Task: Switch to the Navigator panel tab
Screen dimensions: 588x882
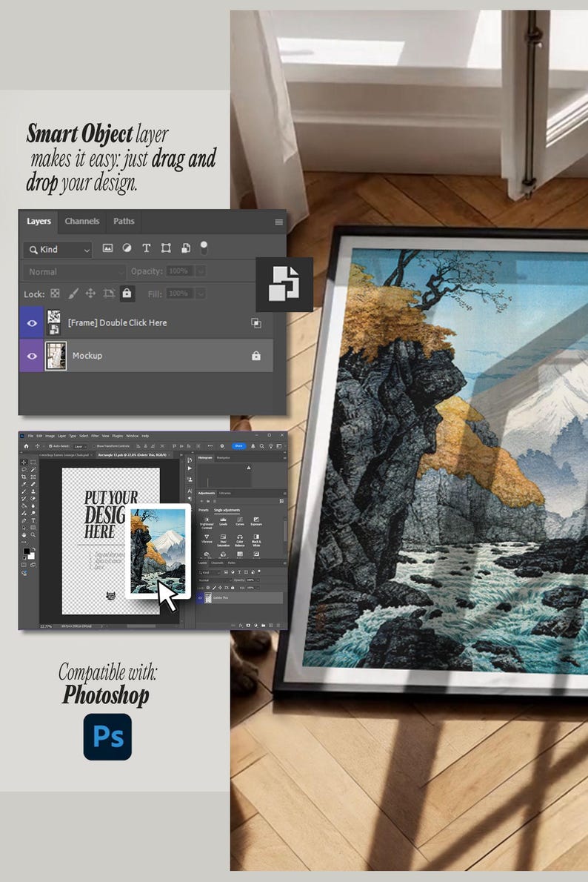Action: pos(224,458)
